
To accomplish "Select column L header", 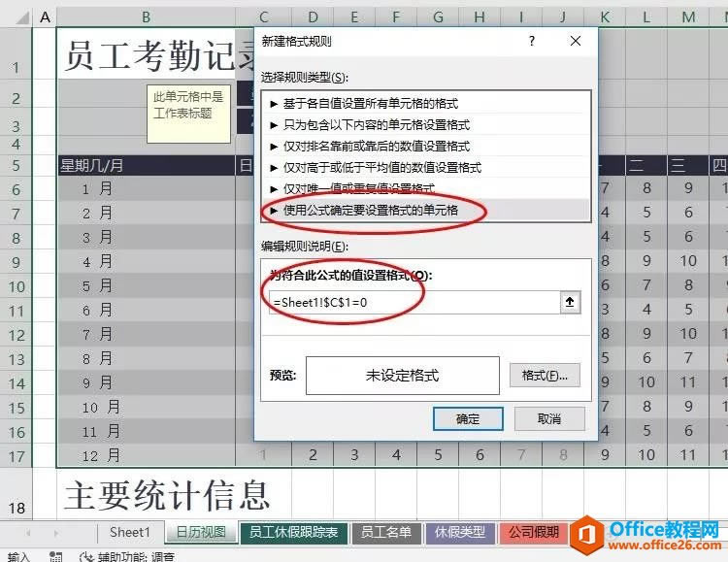I will pyautogui.click(x=646, y=17).
